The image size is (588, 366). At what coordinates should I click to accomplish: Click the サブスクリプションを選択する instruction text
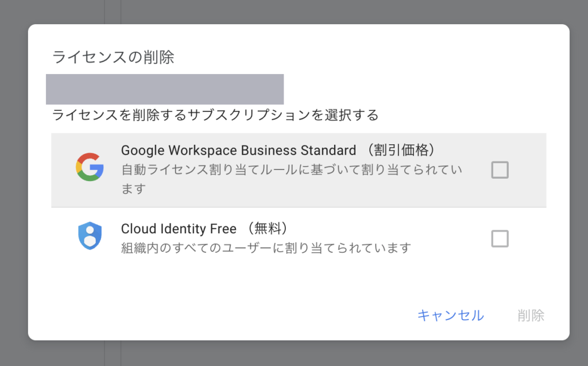click(215, 115)
